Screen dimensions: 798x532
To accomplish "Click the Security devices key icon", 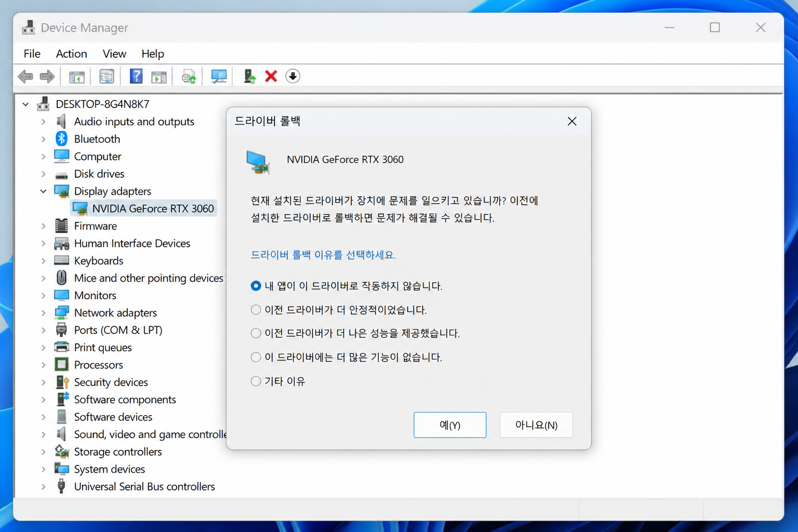I will 62,382.
